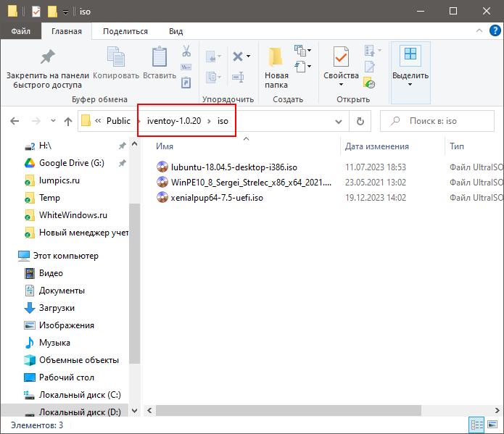
Task: Click the quick access Properties icon in title bar
Action: click(x=36, y=12)
